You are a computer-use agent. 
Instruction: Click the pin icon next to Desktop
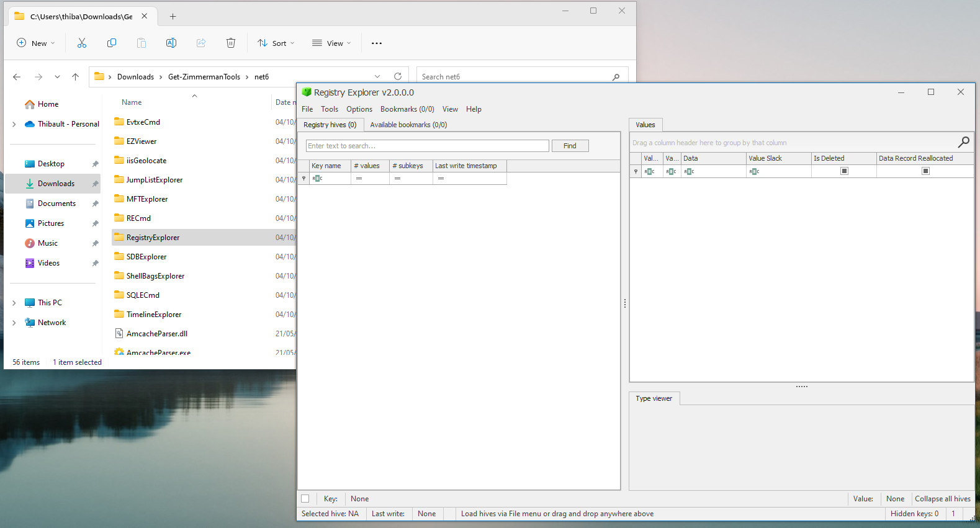(95, 164)
